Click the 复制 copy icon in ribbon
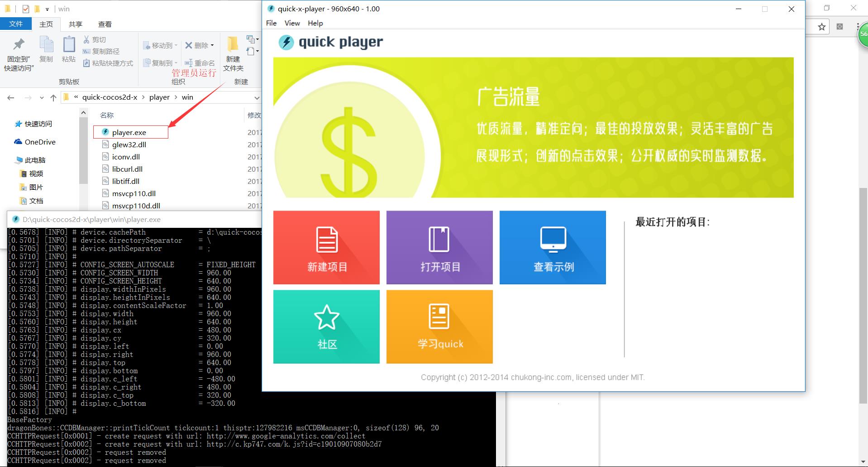This screenshot has height=467, width=868. pos(46,45)
